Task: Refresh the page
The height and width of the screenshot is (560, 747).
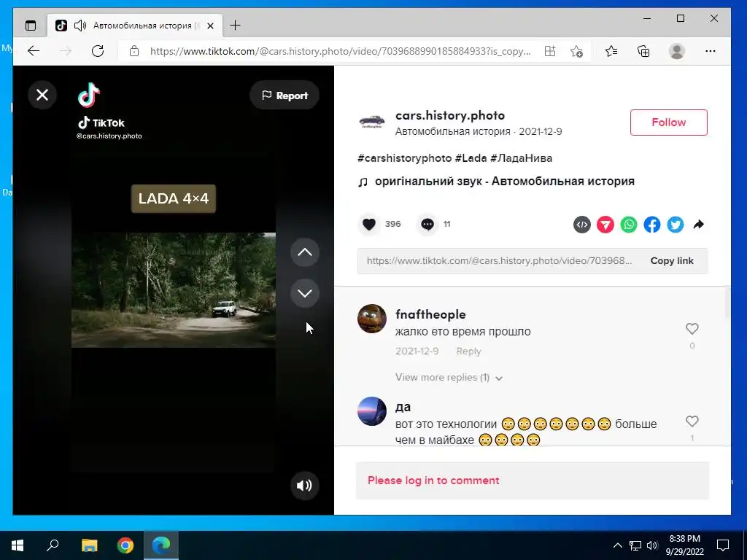Action: click(x=98, y=51)
